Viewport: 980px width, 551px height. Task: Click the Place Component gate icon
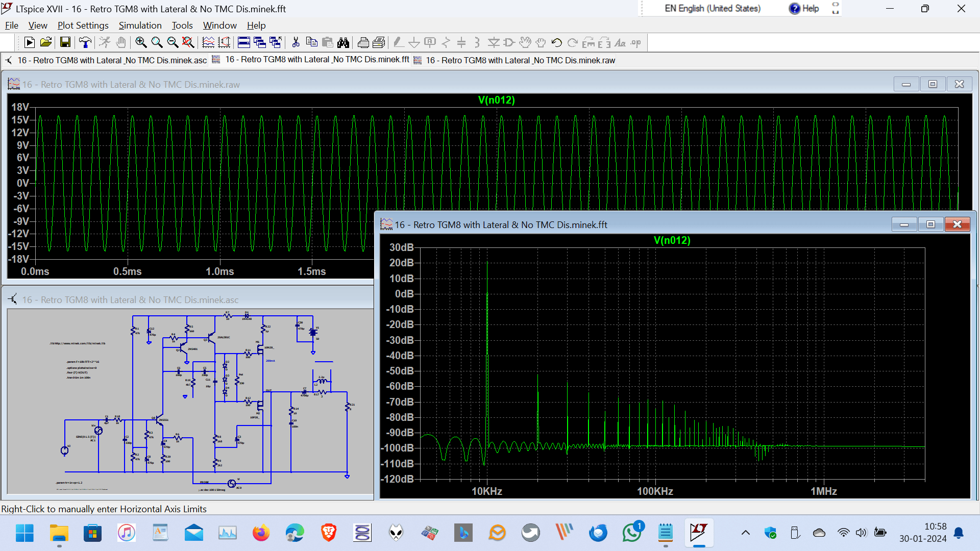point(509,43)
